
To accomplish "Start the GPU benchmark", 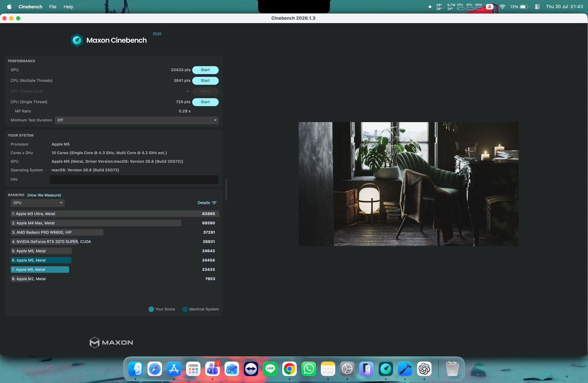I will (205, 70).
